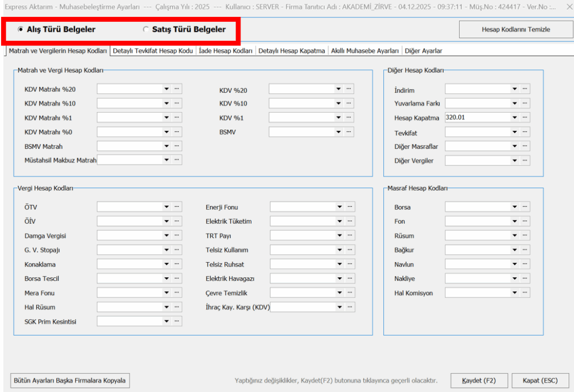Click the Navlun account input field

click(478, 264)
